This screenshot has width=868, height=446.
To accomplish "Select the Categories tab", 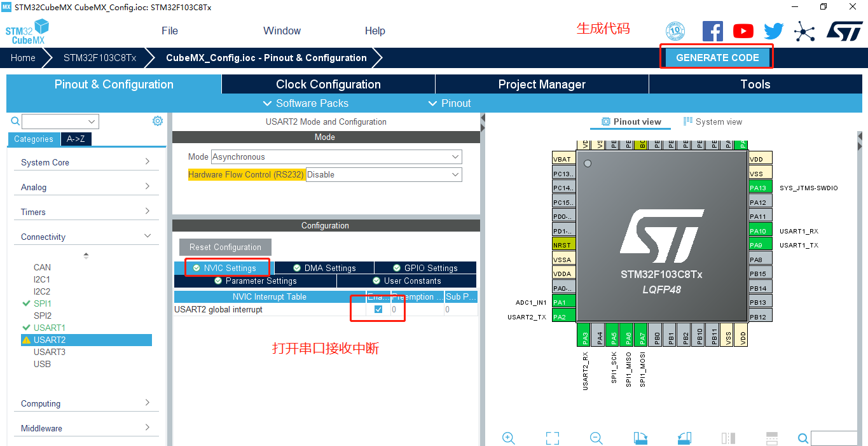I will (x=34, y=139).
